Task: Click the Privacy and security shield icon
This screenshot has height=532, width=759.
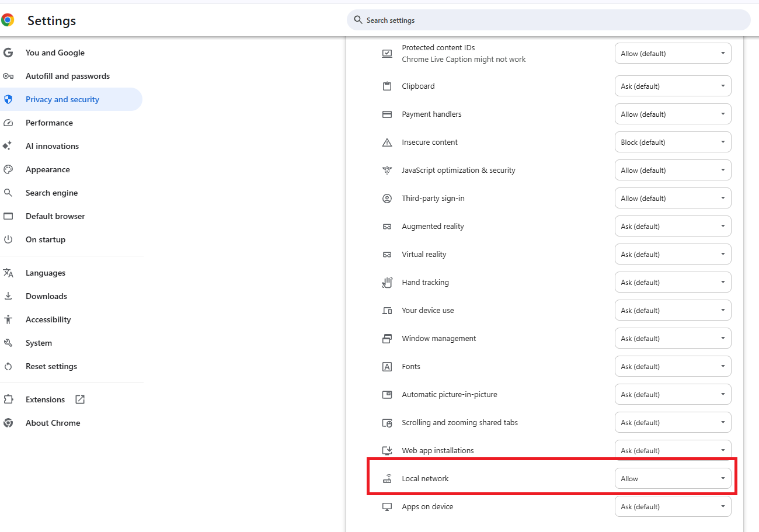Action: click(8, 99)
